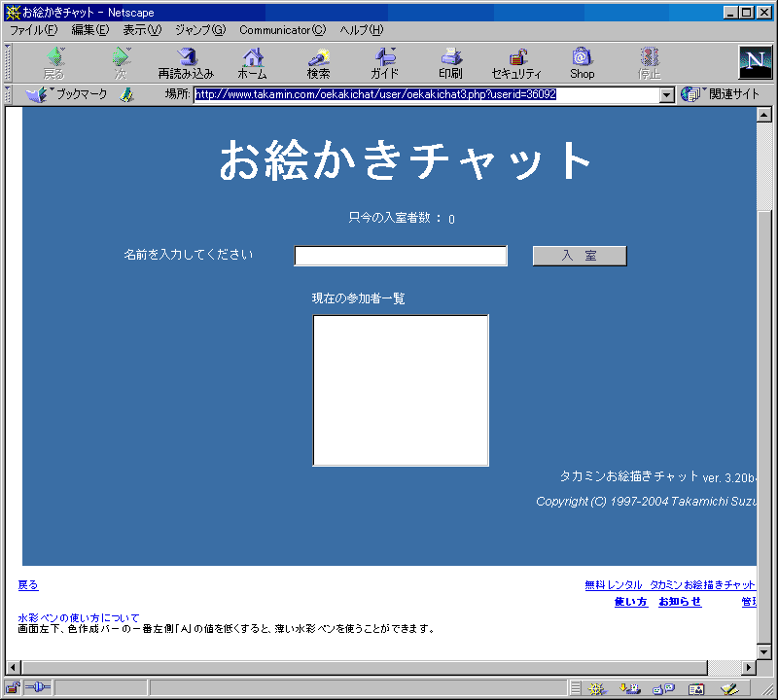Open the Composer pen icon
778x700 pixels.
729,688
